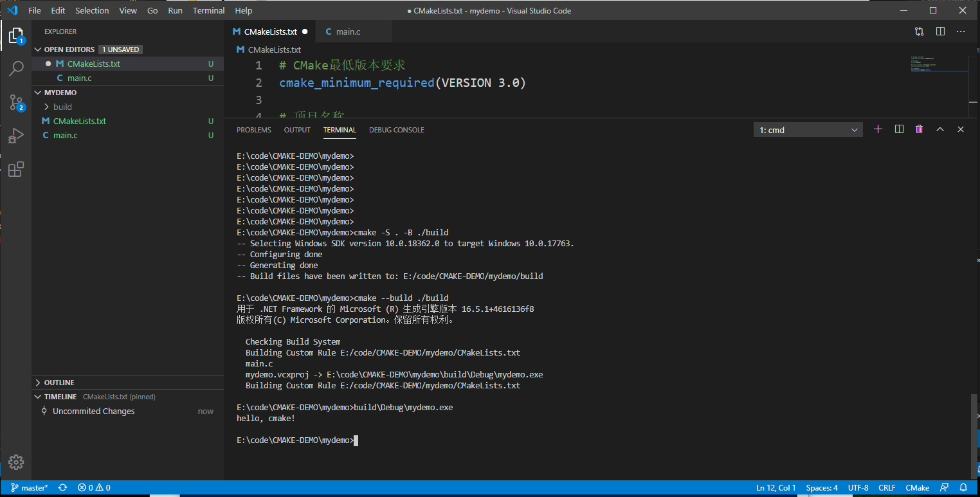Split the terminal using the split icon

898,129
